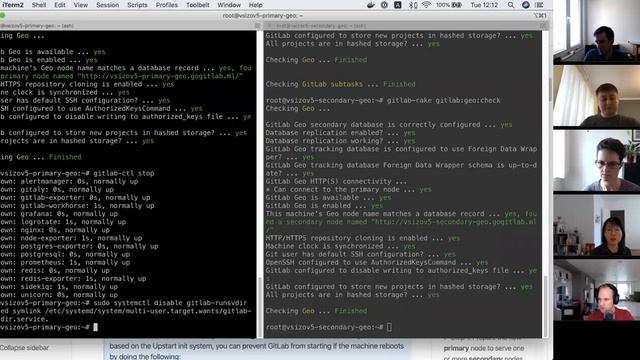Click the 'postgres-exporter: 0s, normally up' line

pyautogui.click(x=80, y=246)
